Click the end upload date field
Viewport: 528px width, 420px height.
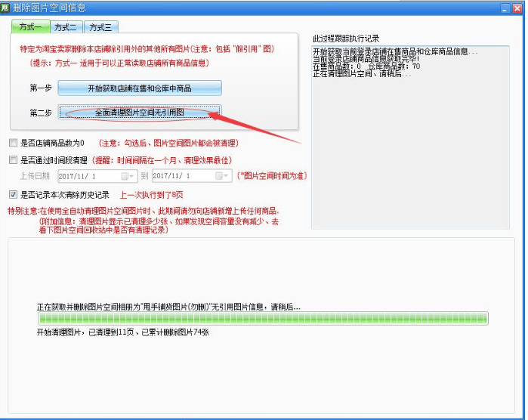click(x=192, y=176)
